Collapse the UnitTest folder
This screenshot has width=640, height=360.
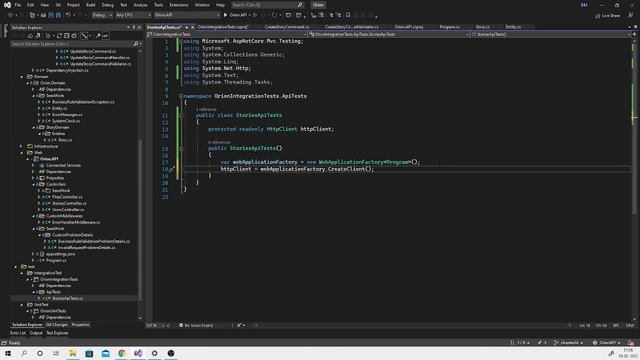click(x=21, y=304)
